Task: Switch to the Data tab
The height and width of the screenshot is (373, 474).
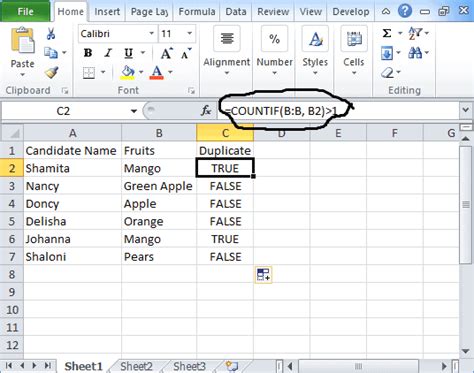Action: click(236, 11)
